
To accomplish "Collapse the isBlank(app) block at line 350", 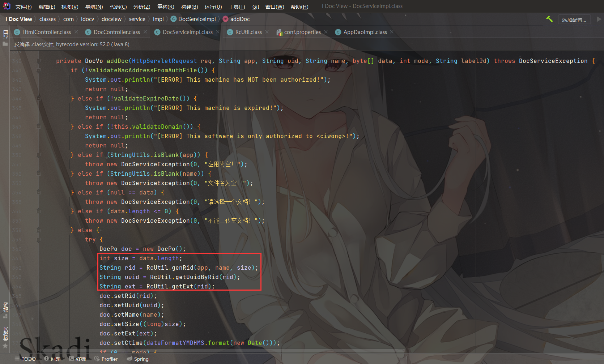I will (39, 155).
